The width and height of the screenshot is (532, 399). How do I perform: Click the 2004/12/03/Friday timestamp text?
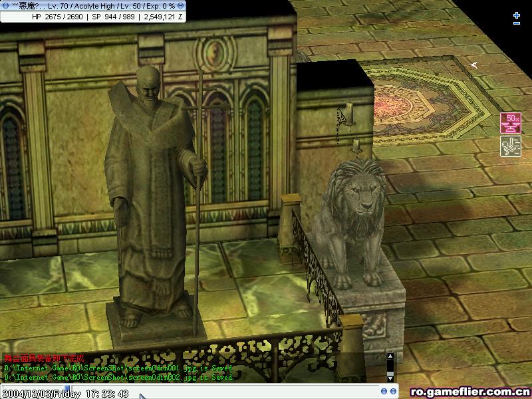click(x=41, y=394)
